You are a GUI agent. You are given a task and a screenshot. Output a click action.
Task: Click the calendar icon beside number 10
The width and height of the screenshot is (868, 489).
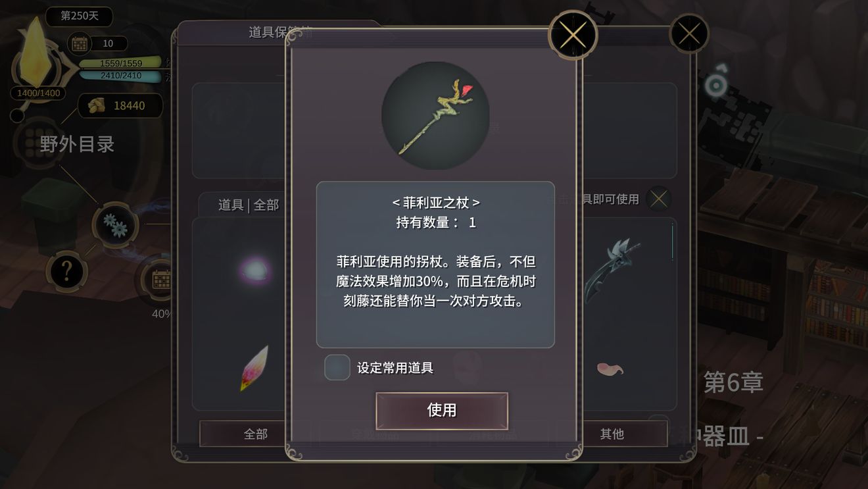80,44
